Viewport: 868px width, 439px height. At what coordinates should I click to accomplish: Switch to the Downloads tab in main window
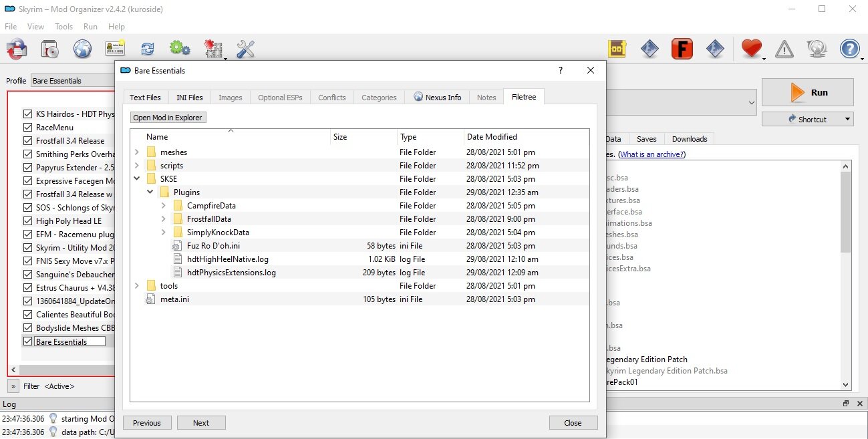coord(690,139)
